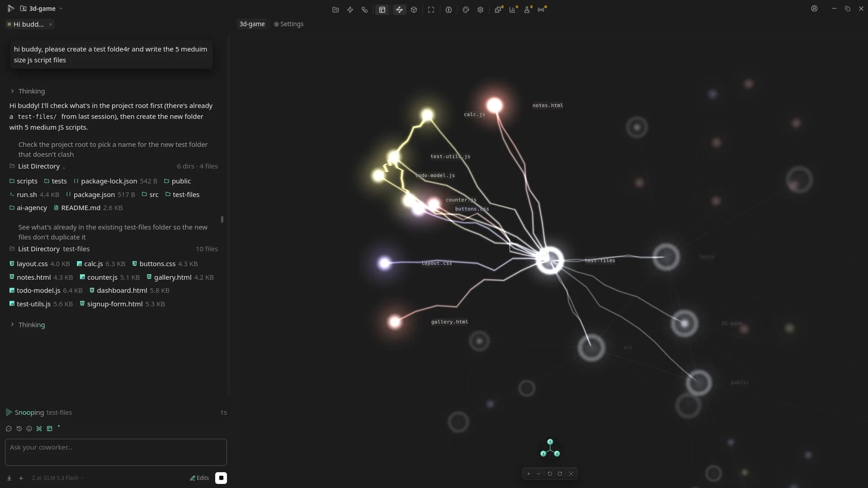Open the gear settings icon in toolbar
Viewport: 868px width, 488px height.
tap(480, 9)
